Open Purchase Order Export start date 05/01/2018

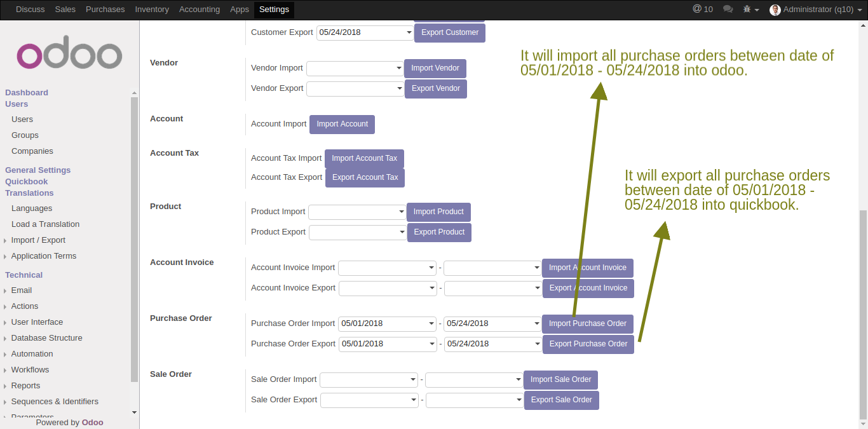388,344
